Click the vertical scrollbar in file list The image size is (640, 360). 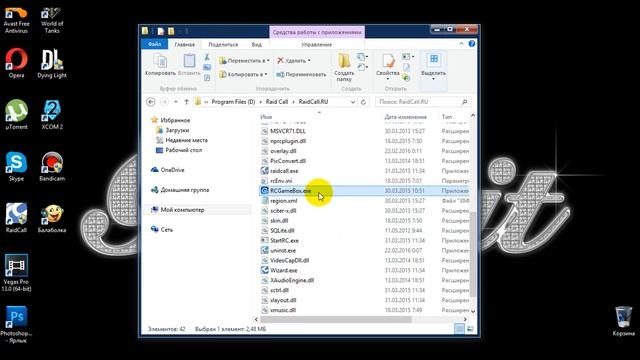click(473, 254)
